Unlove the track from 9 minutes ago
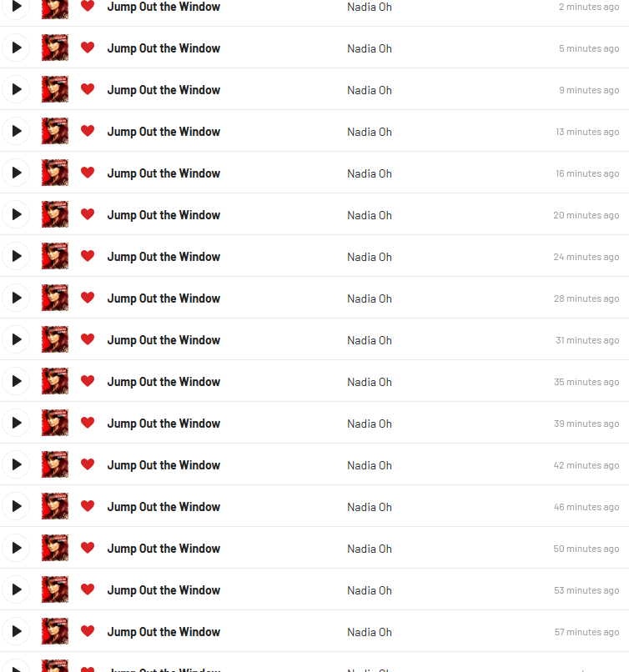The width and height of the screenshot is (629, 672). pyautogui.click(x=88, y=89)
